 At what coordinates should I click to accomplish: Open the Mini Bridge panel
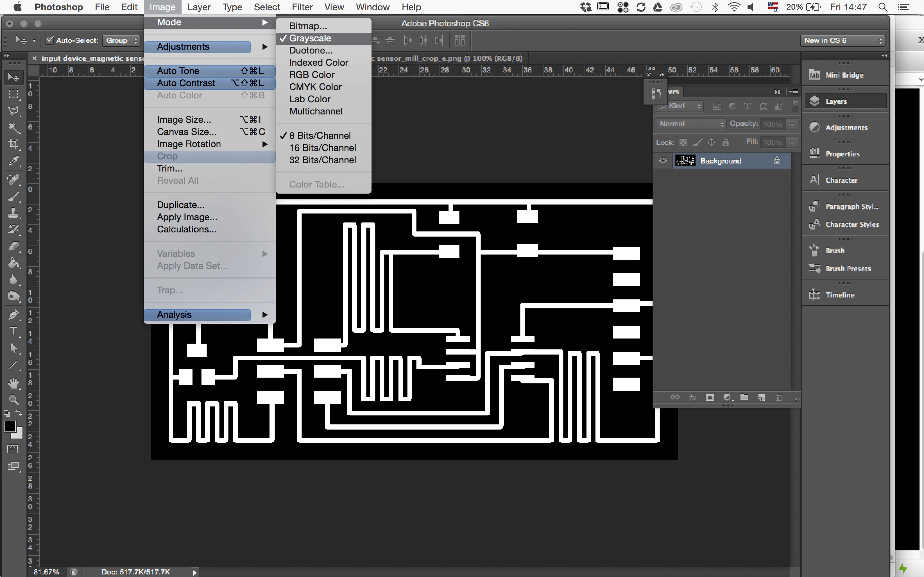[x=844, y=75]
